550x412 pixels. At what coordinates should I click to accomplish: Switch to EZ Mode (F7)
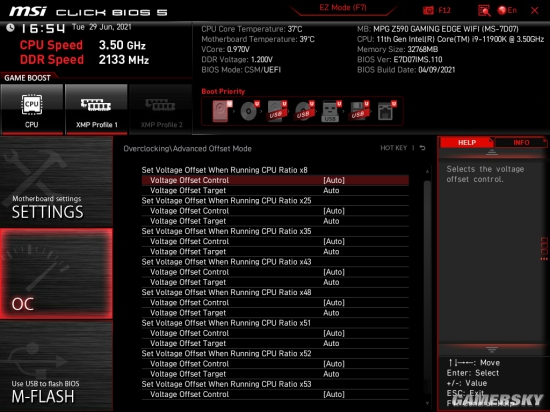point(343,8)
